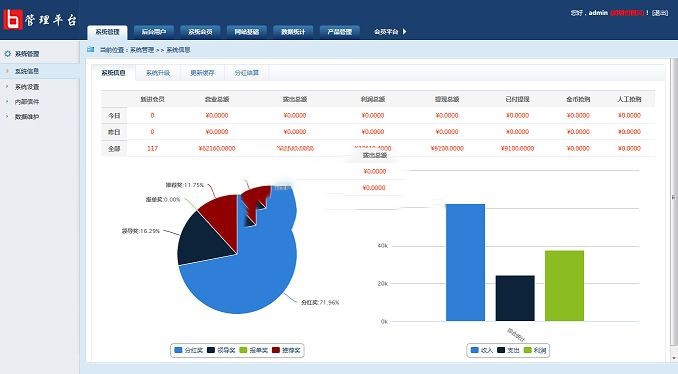The width and height of the screenshot is (678, 374).
Task: Go to 会员平台 link
Action: pos(386,32)
